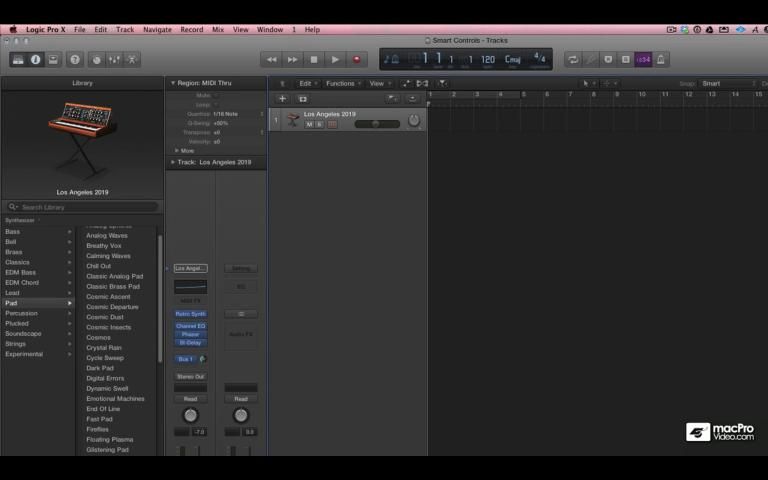Open the Navigate menu
Viewport: 768px width, 480px height.
(157, 30)
